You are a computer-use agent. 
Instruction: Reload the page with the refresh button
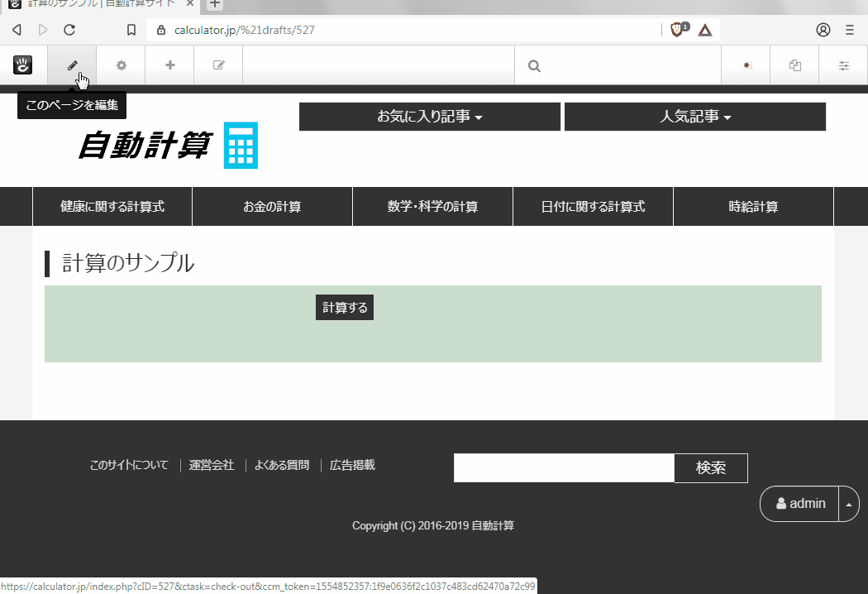click(x=69, y=30)
